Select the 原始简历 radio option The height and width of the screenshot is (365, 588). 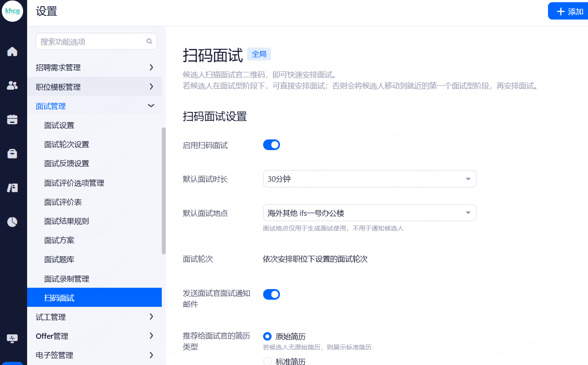[267, 337]
